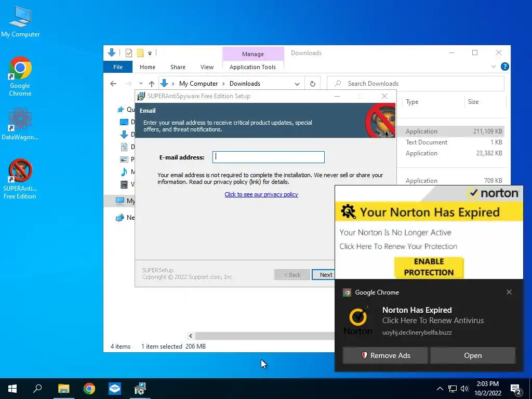Screen dimensions: 532x399
Task: Open recent locations dropdown in Explorer
Action: tap(141, 84)
